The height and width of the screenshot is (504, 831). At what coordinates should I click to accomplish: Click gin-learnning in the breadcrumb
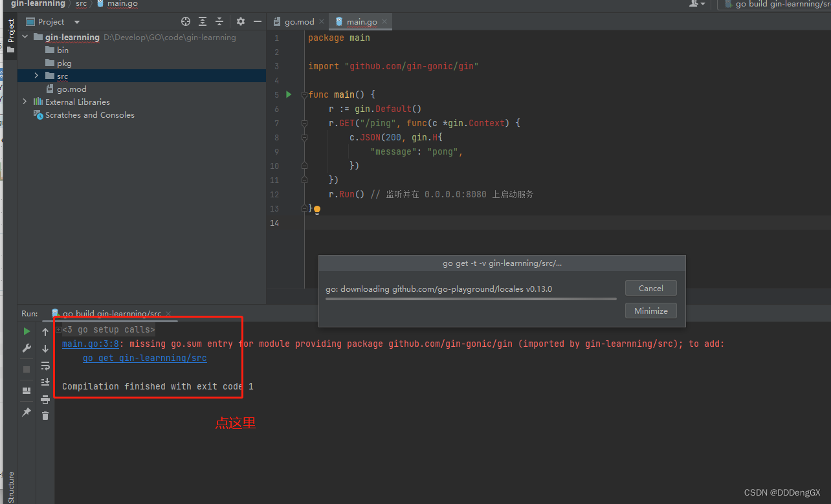[x=38, y=4]
